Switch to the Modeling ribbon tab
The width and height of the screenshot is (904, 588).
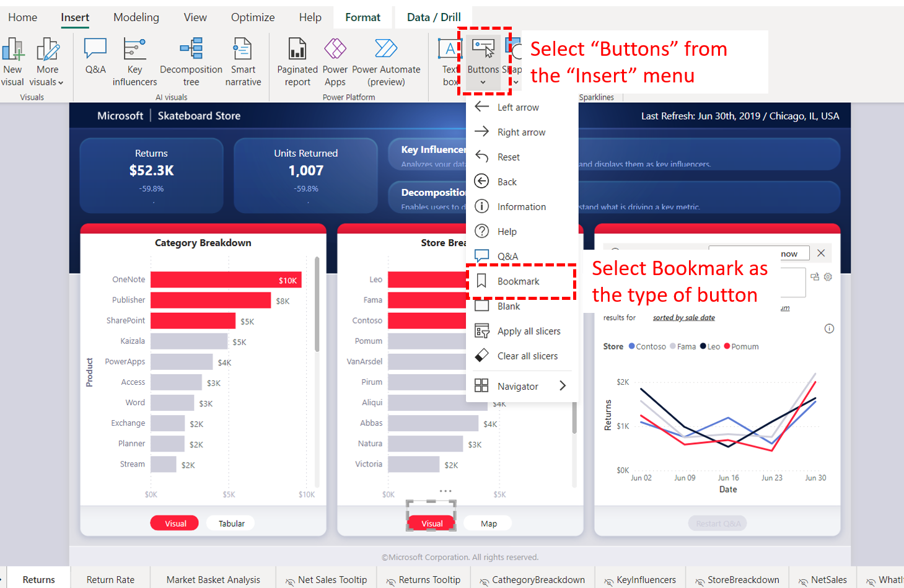pos(136,17)
